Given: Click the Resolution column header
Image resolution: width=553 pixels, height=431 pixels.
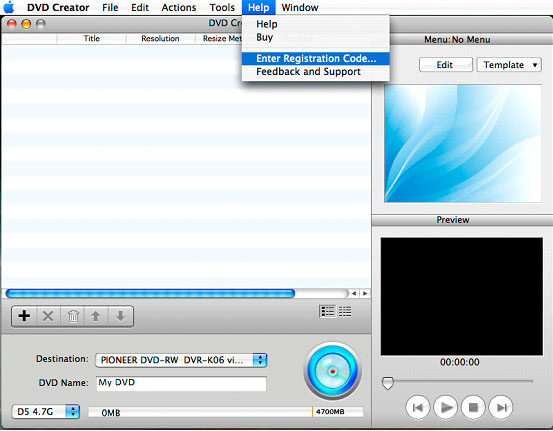Looking at the screenshot, I should (x=160, y=38).
